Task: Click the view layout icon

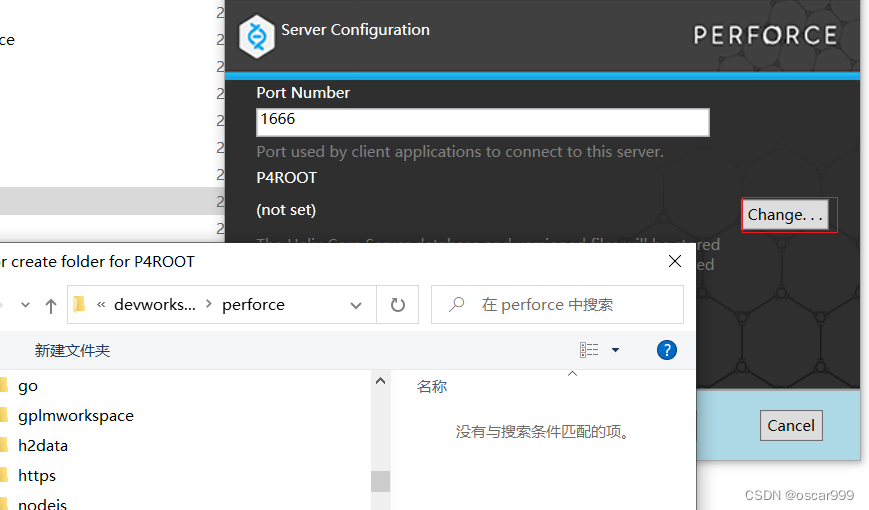Action: (589, 350)
